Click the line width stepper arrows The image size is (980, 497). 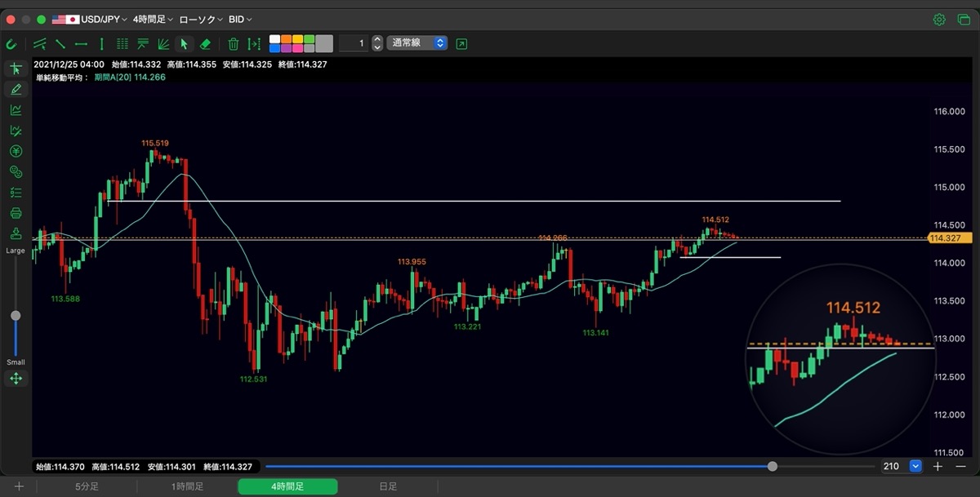coord(376,43)
